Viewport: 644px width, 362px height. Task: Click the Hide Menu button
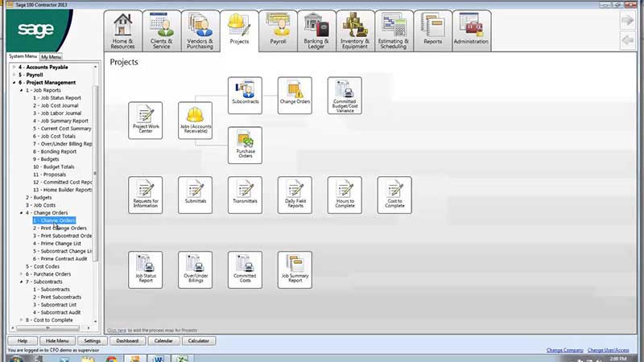57,341
